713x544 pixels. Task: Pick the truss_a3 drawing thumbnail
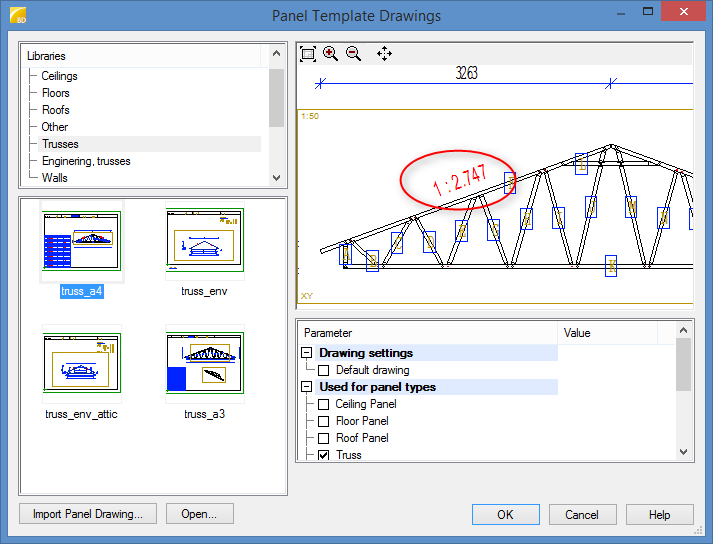pos(204,363)
